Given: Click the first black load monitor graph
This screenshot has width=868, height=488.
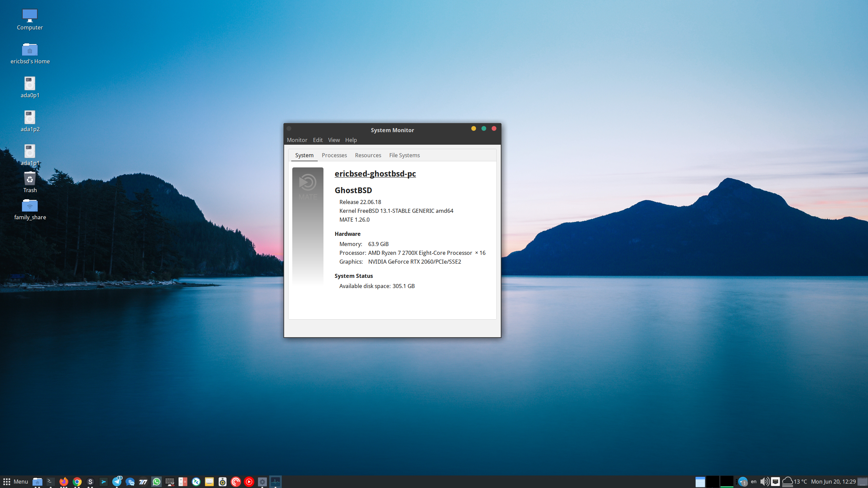Looking at the screenshot, I should 713,482.
